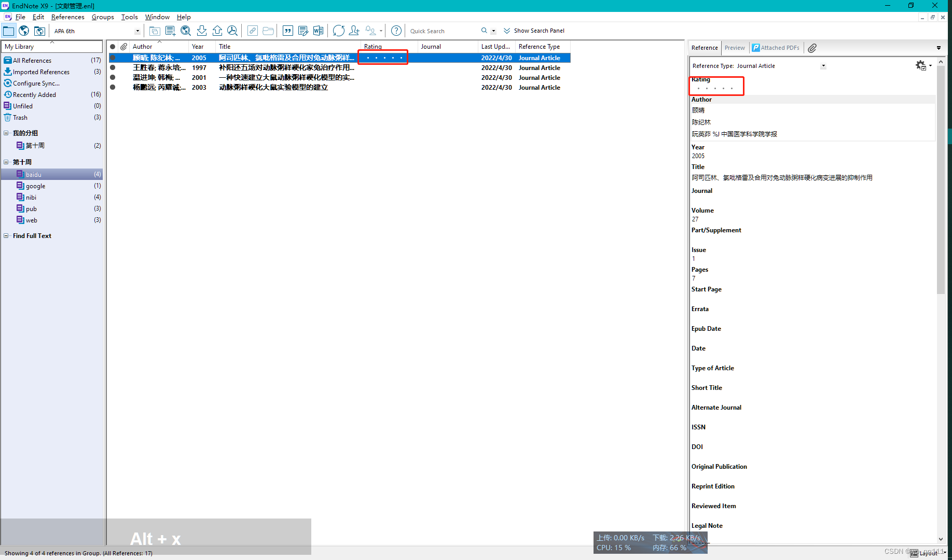Screen dimensions: 952x560
Task: Open the Window menu
Action: click(x=157, y=17)
